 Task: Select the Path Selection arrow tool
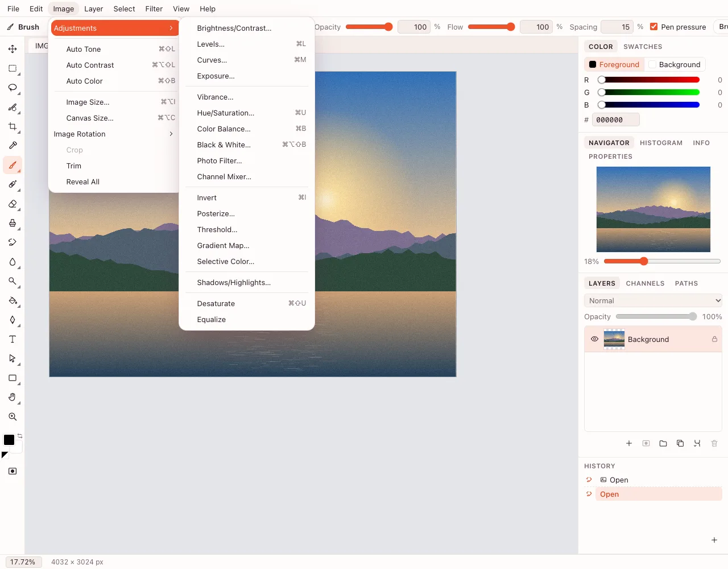13,358
